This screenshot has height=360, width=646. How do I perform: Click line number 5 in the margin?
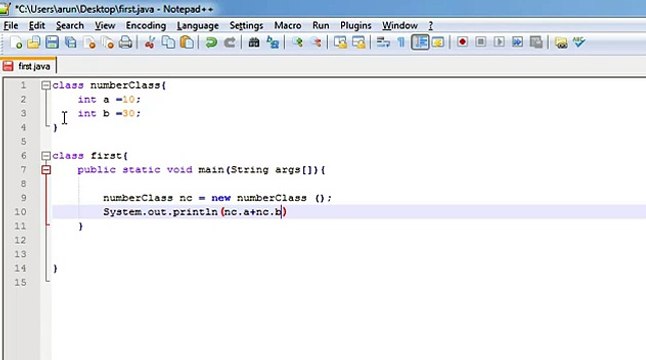coord(23,141)
